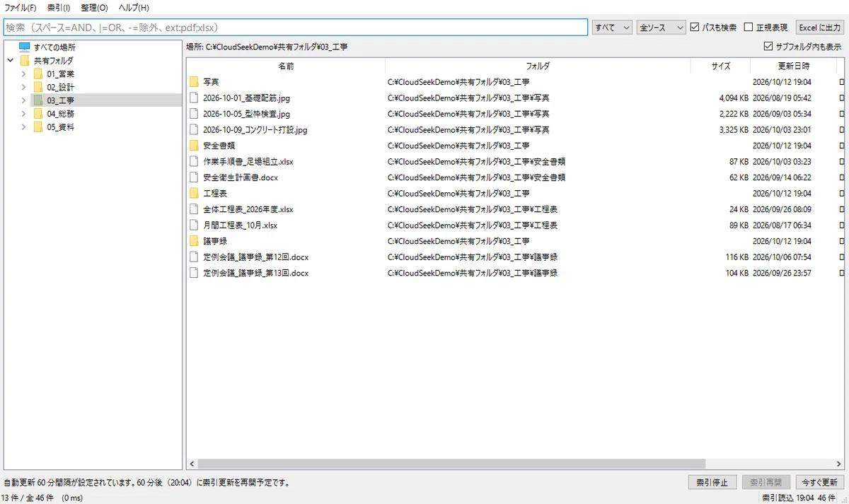The width and height of the screenshot is (849, 504).
Task: Open the 全ソース source dropdown
Action: click(x=662, y=28)
